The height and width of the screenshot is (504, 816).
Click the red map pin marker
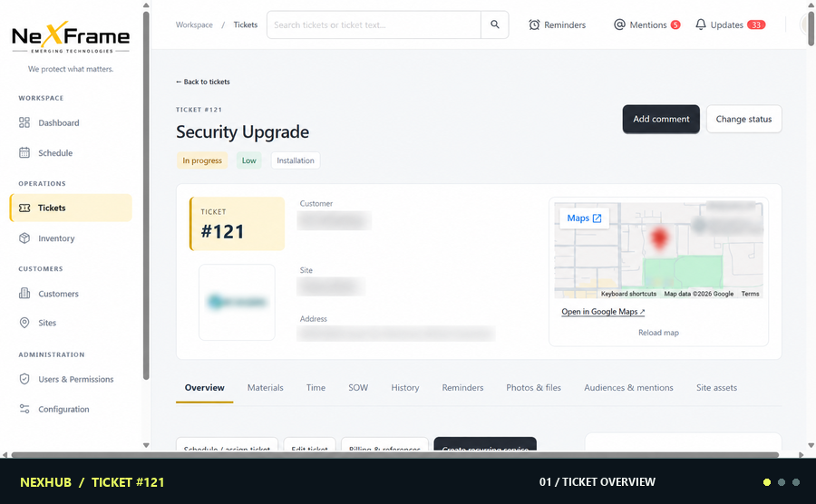point(659,238)
